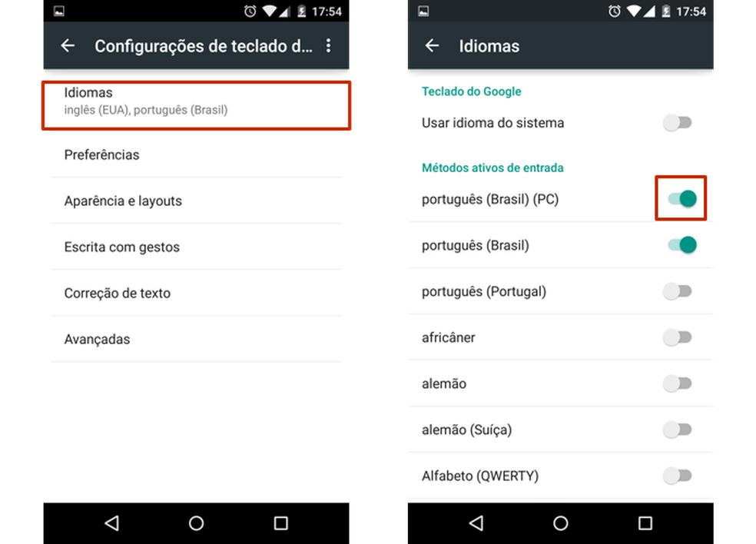Open Avançadas settings entry
This screenshot has height=544, width=756.
196,339
